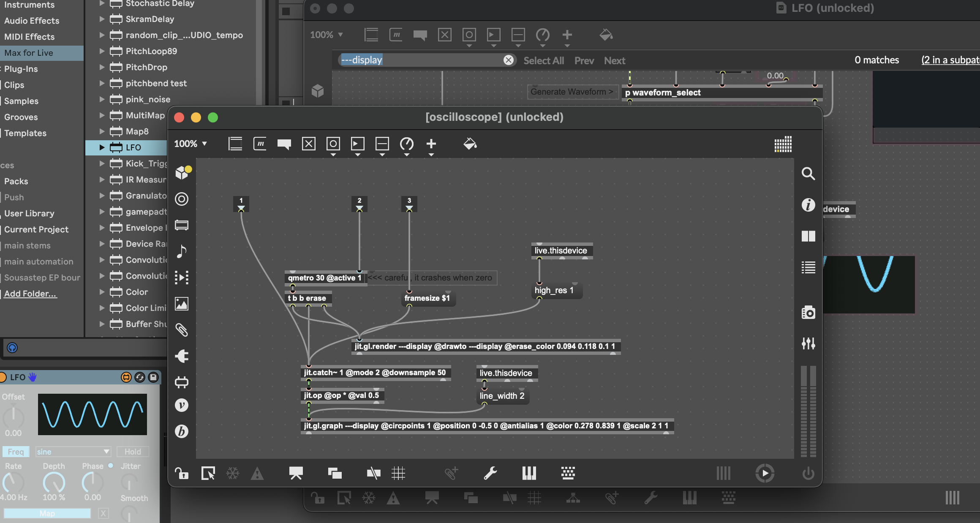Image resolution: width=980 pixels, height=523 pixels.
Task: Open Vizzie modules sidebar icon
Action: pyautogui.click(x=182, y=405)
